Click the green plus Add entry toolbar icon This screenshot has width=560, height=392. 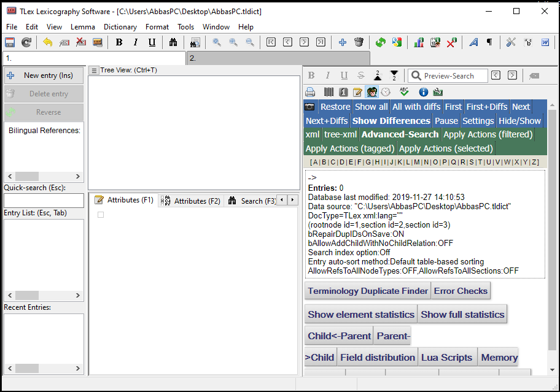click(x=343, y=42)
